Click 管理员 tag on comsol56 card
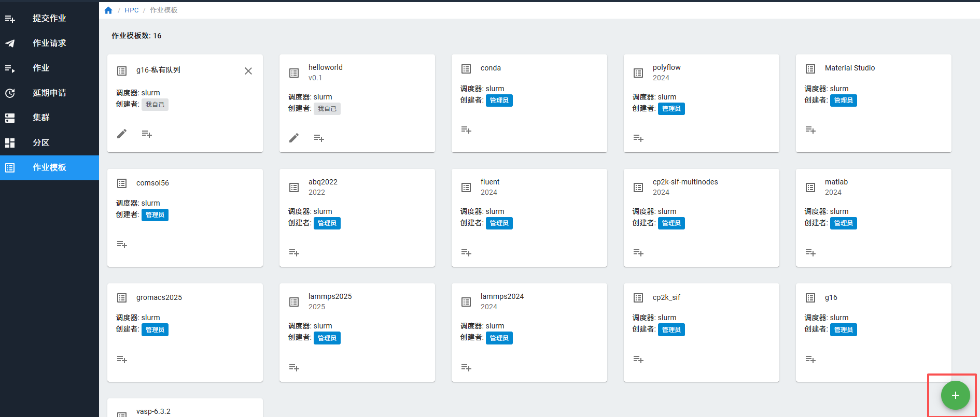The height and width of the screenshot is (417, 980). [155, 215]
